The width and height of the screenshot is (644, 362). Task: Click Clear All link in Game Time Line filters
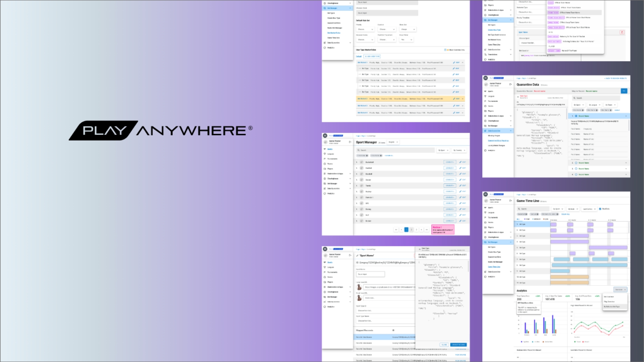point(565,214)
